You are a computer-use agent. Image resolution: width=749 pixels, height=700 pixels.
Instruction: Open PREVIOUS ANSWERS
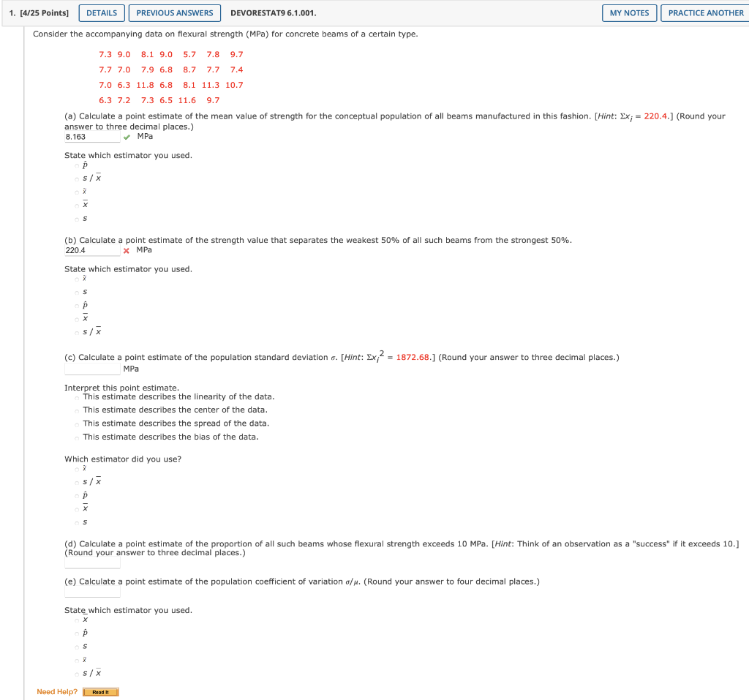click(175, 12)
